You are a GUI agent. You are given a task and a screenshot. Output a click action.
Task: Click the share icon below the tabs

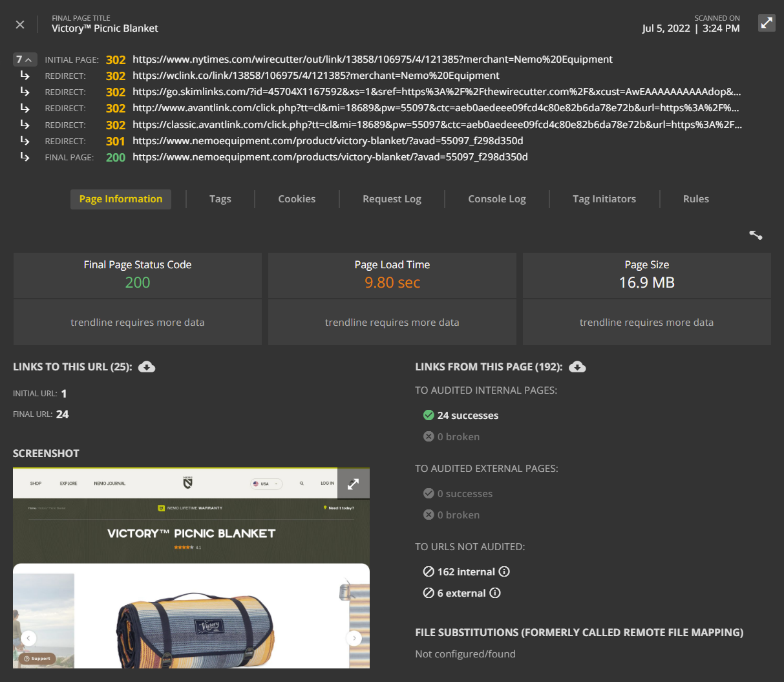(756, 235)
